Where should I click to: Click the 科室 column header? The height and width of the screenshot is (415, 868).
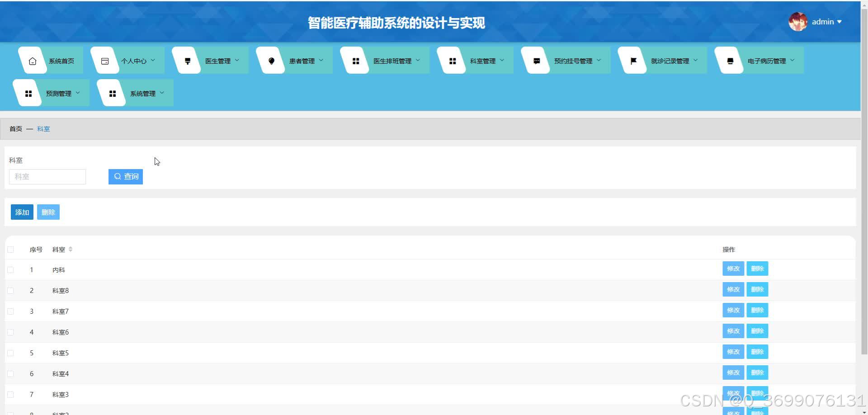59,250
